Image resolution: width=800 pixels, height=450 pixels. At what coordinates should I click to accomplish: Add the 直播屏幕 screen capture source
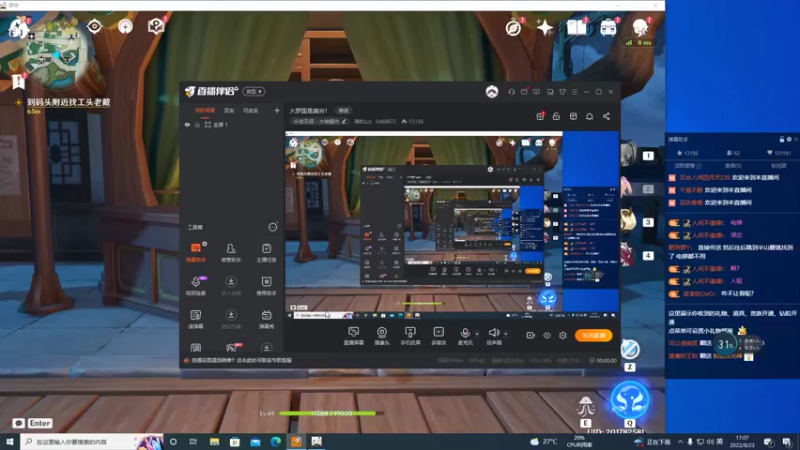pyautogui.click(x=354, y=336)
